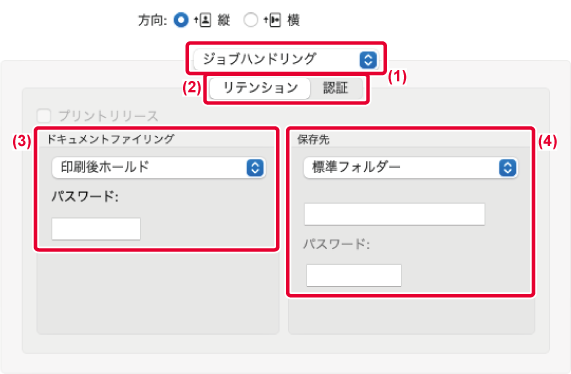Click the landscape page orientation icon
The width and height of the screenshot is (571, 374).
272,20
